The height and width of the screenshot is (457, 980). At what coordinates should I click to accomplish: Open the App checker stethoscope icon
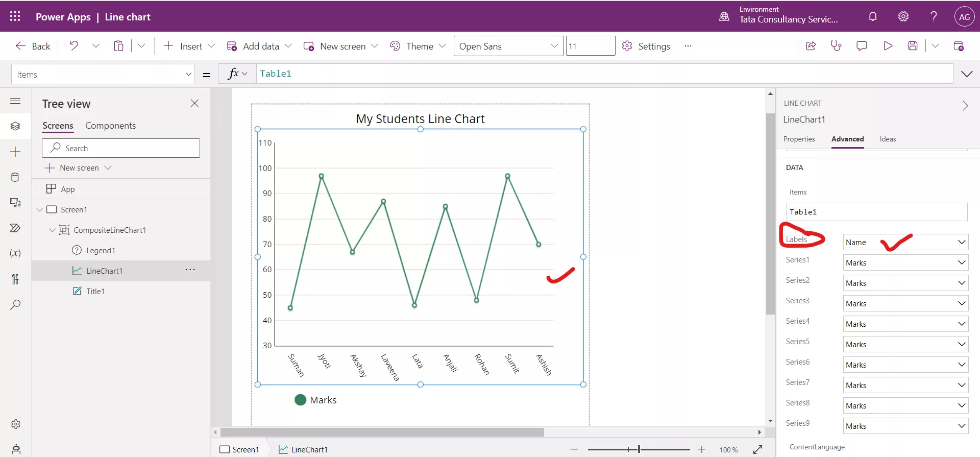836,46
